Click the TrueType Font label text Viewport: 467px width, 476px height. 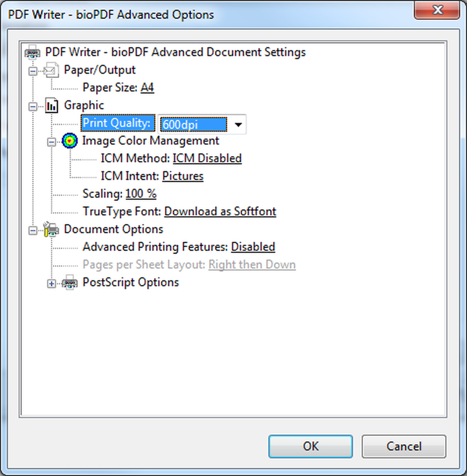coord(122,211)
